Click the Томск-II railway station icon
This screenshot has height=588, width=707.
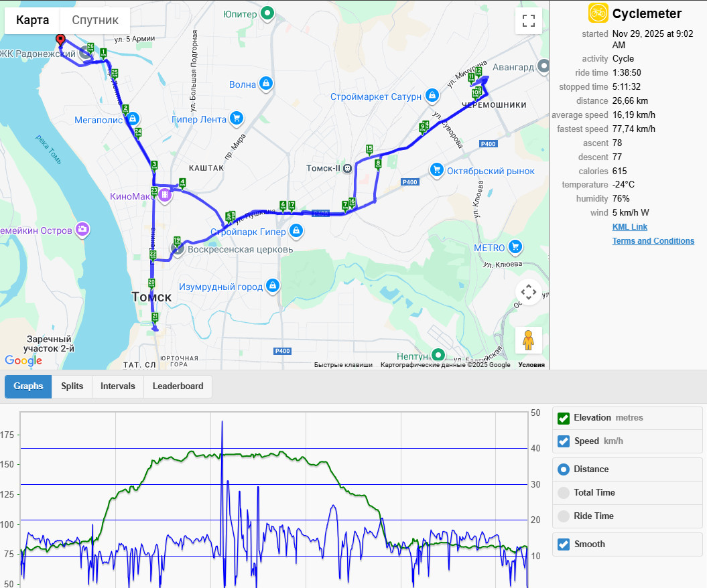347,168
